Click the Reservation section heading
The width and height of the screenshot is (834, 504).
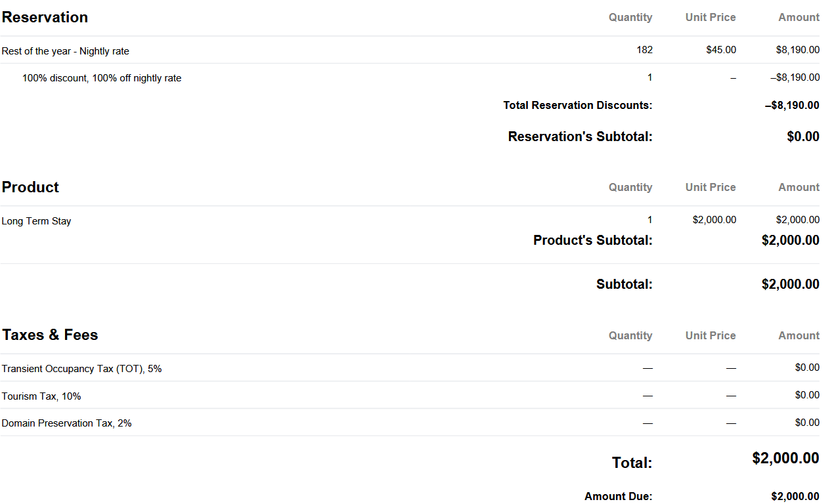point(45,18)
